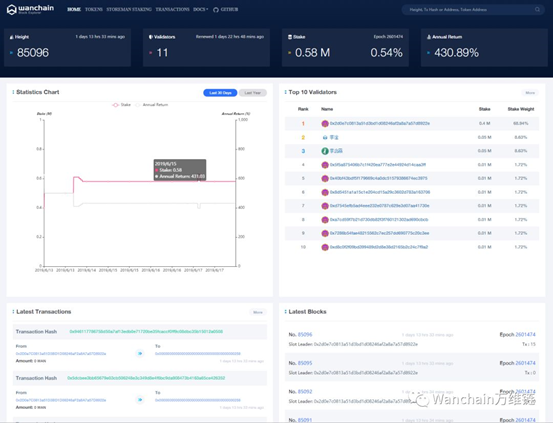Select the Last 30 Days chart range
The width and height of the screenshot is (553, 423).
[220, 93]
